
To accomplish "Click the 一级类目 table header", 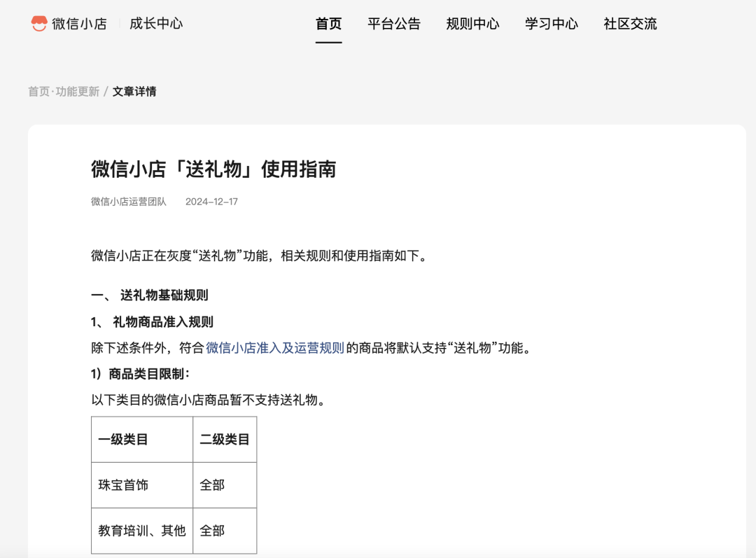I will [123, 440].
